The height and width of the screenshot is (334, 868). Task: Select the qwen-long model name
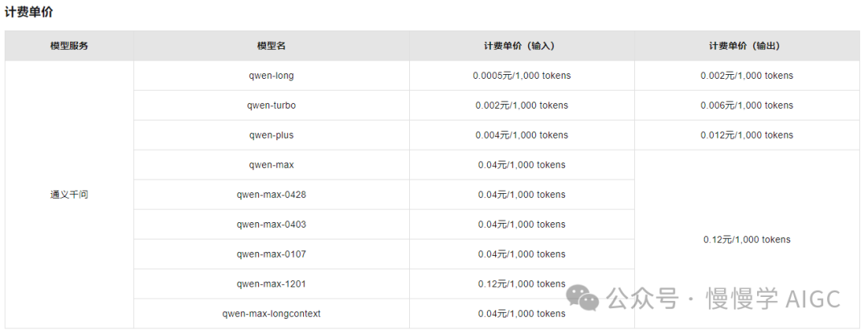pyautogui.click(x=271, y=76)
